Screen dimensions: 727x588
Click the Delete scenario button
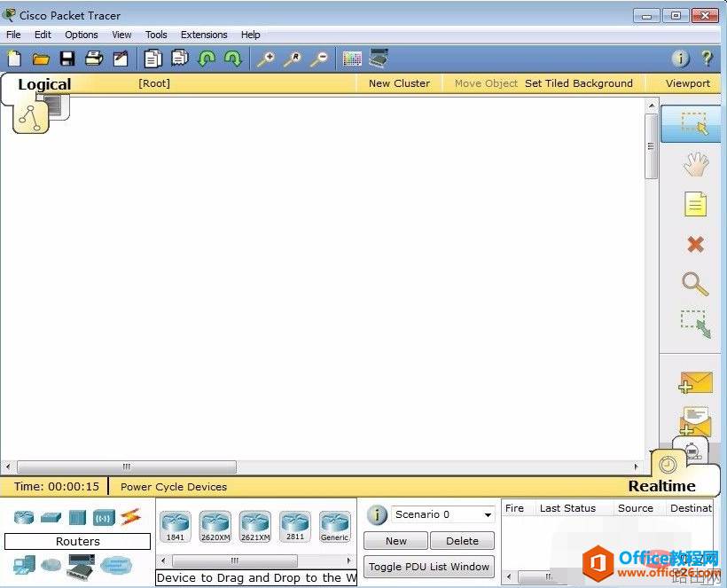click(x=462, y=541)
